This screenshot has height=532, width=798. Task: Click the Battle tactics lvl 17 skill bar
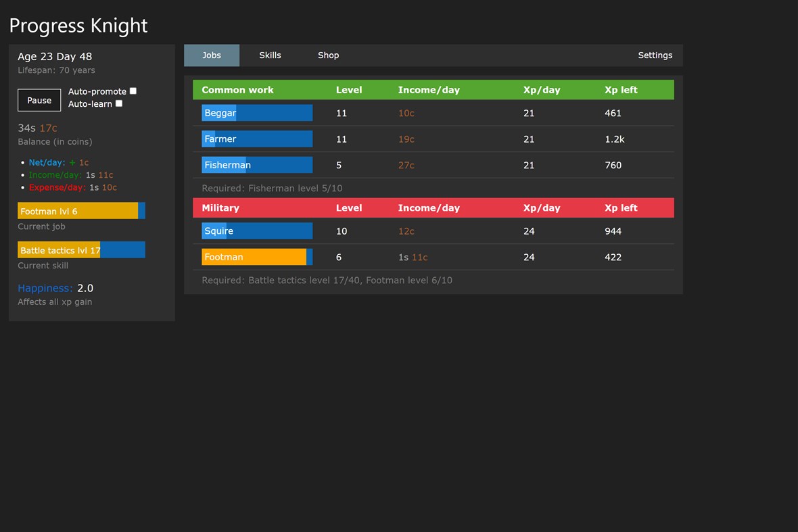(81, 249)
